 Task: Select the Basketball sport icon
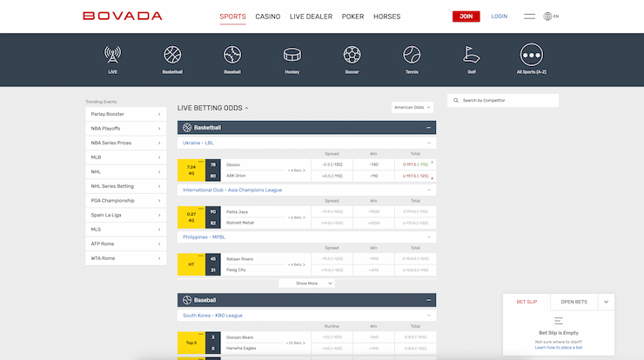tap(172, 55)
